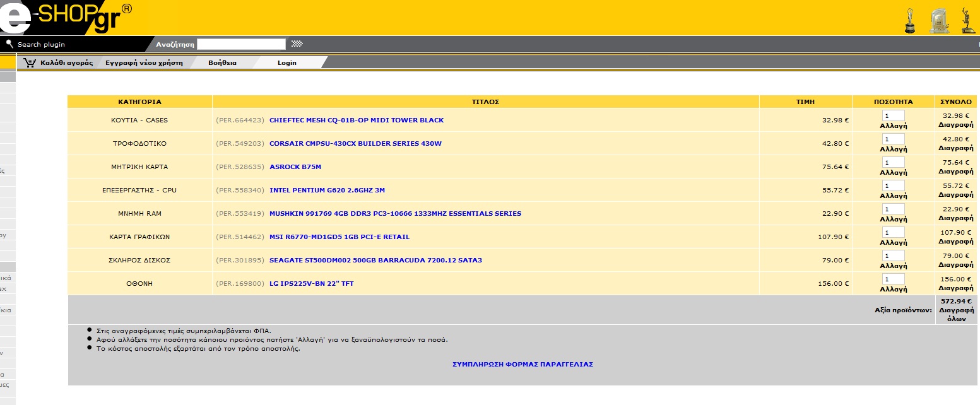The width and height of the screenshot is (980, 405).
Task: Open LG IPS225V-BN 22" TFT link
Action: pyautogui.click(x=312, y=283)
